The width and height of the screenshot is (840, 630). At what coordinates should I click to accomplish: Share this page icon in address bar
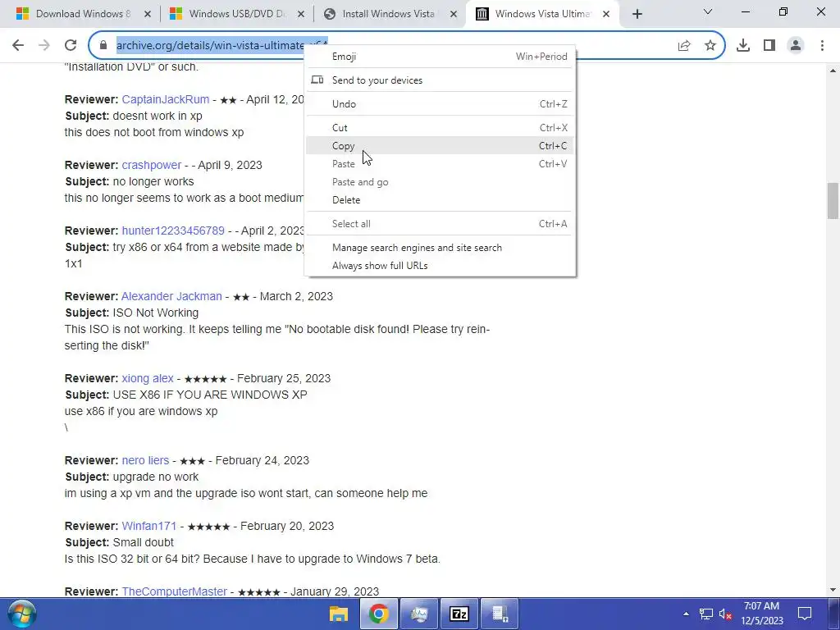684,46
